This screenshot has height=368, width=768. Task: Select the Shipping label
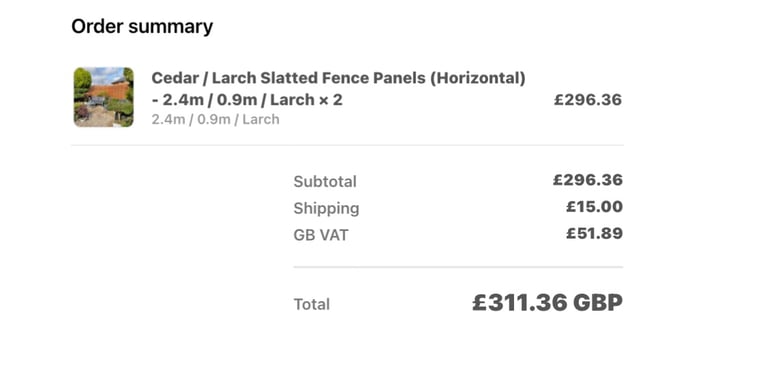(x=326, y=209)
